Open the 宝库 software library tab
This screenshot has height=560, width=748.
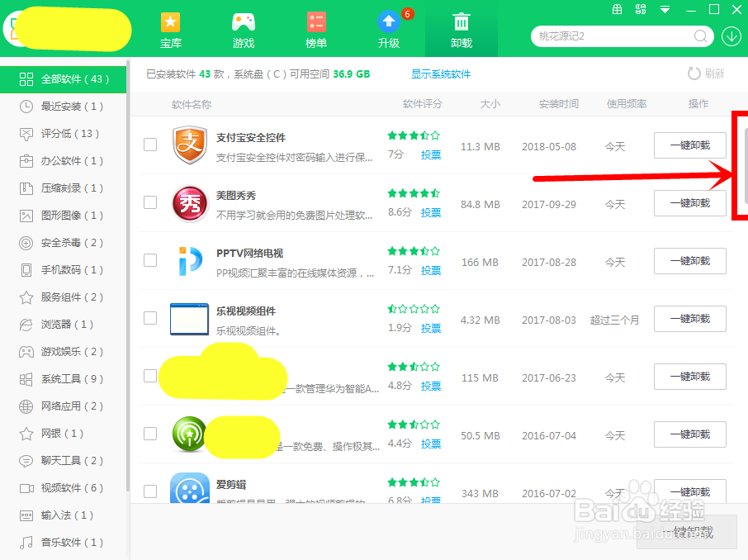pos(171,30)
